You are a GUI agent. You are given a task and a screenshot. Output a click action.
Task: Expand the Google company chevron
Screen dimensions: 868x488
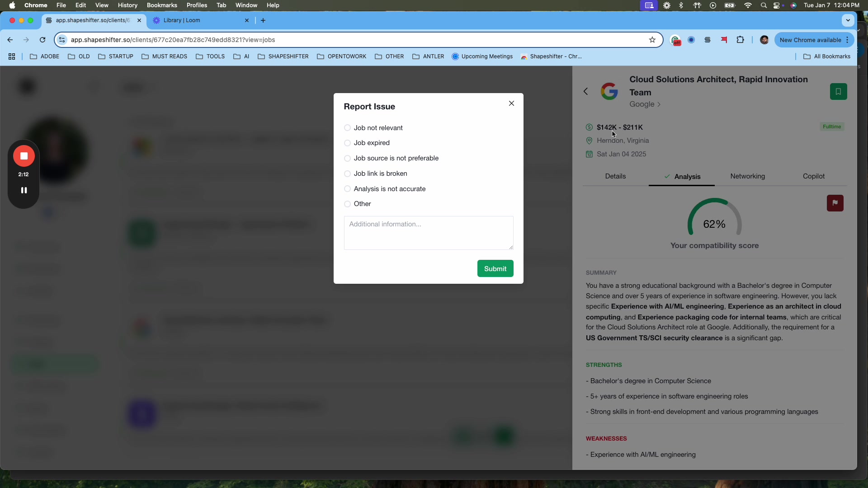pos(658,104)
